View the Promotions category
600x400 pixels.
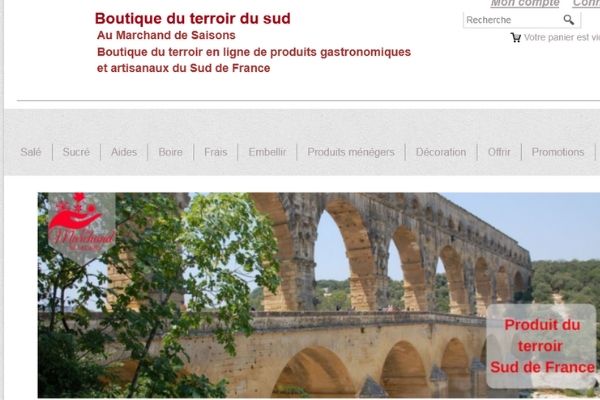(558, 152)
